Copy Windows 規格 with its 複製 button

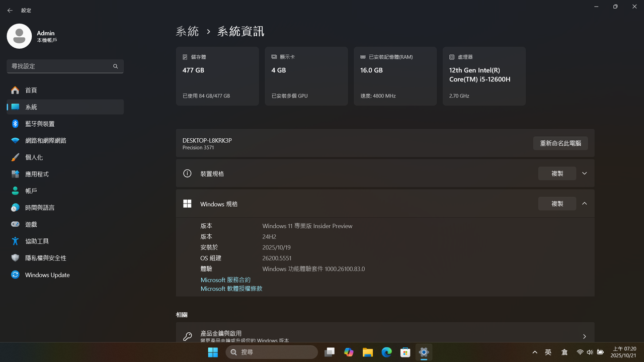(557, 204)
